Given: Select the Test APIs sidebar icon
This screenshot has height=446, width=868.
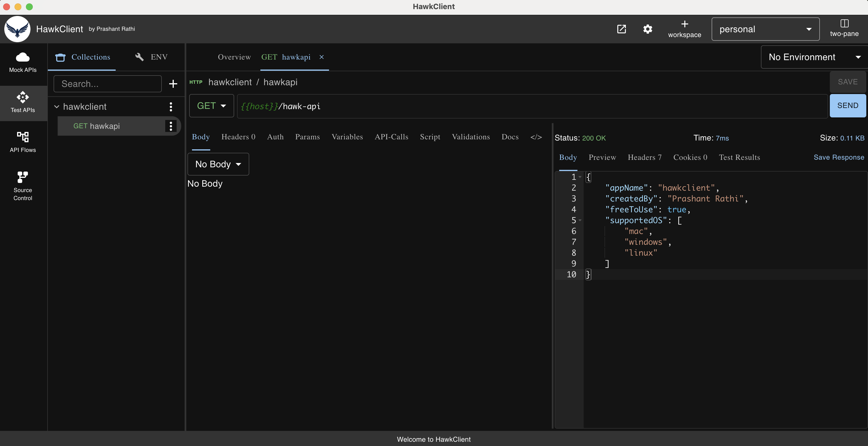Looking at the screenshot, I should [x=22, y=103].
